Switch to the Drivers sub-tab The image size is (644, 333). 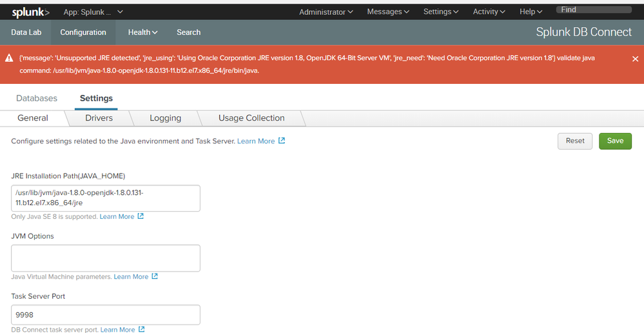point(99,118)
